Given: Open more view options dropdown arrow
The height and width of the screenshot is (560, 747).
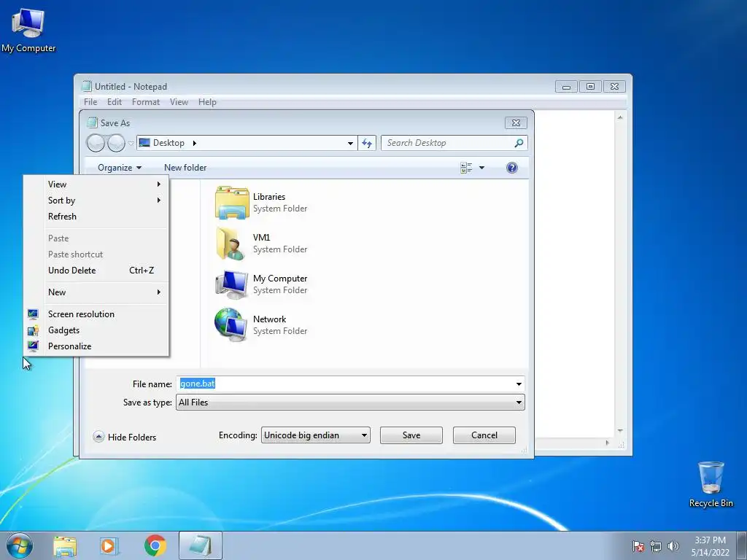Looking at the screenshot, I should coord(481,168).
